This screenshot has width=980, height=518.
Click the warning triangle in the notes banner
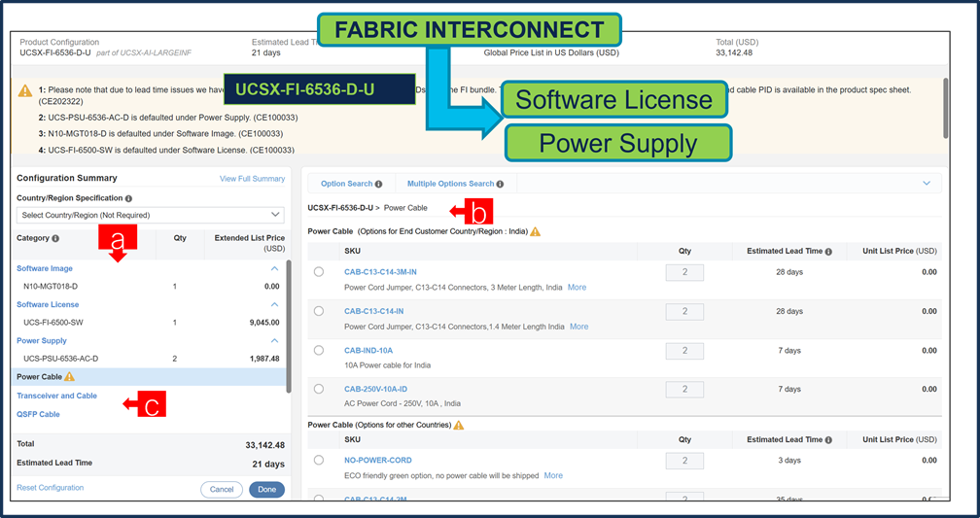pos(25,91)
